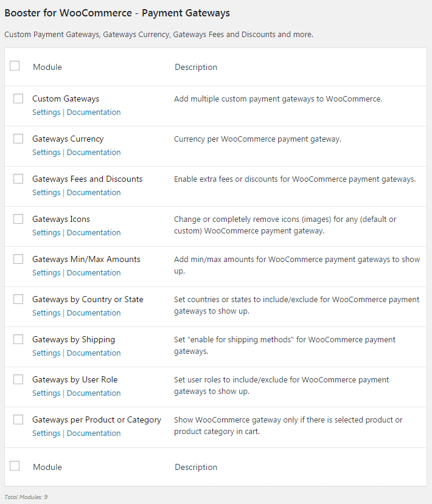This screenshot has width=432, height=504.
Task: Click the Gateways by User Role title
Action: coord(75,380)
